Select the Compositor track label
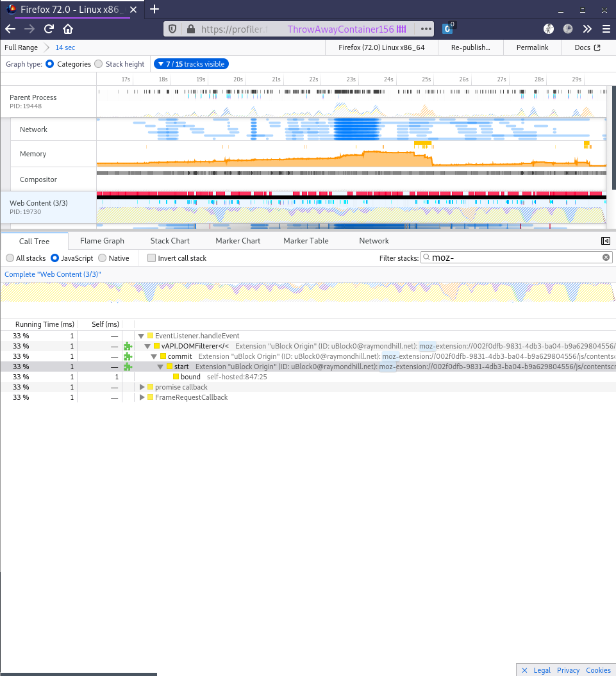Image resolution: width=616 pixels, height=676 pixels. tap(53, 179)
